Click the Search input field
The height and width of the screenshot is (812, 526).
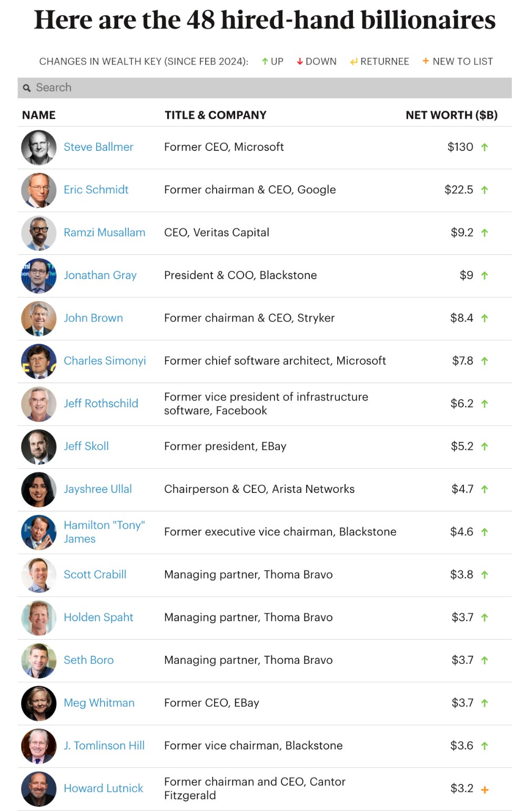click(263, 88)
